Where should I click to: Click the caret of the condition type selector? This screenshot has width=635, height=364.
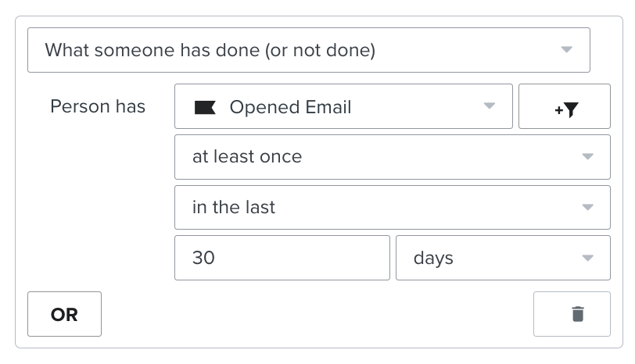(567, 50)
